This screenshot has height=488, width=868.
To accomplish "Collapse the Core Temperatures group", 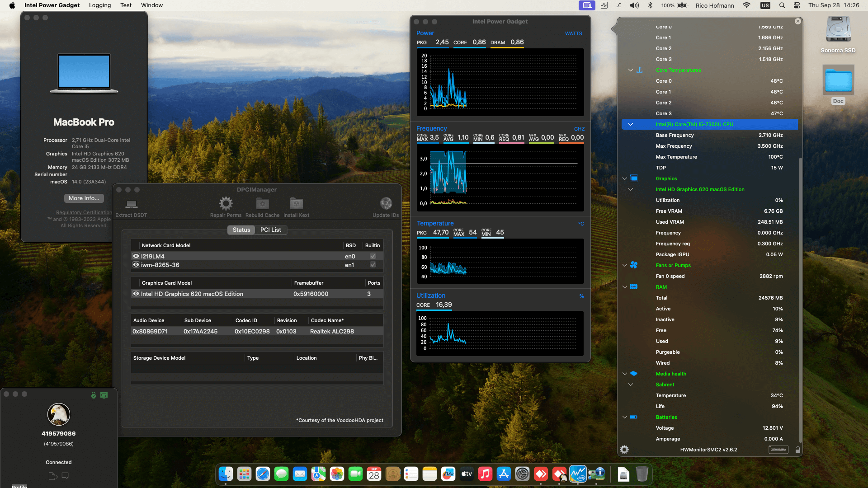I will 631,70.
